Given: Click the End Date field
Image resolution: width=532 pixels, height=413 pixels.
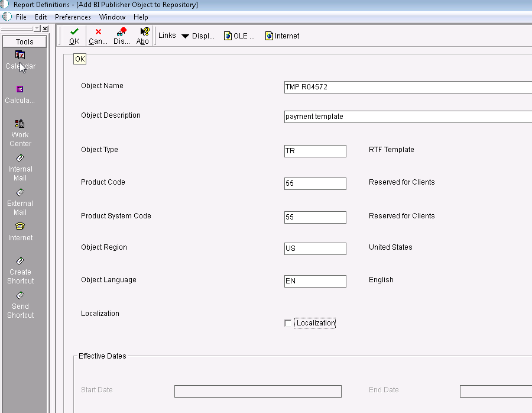Looking at the screenshot, I should click(x=496, y=391).
